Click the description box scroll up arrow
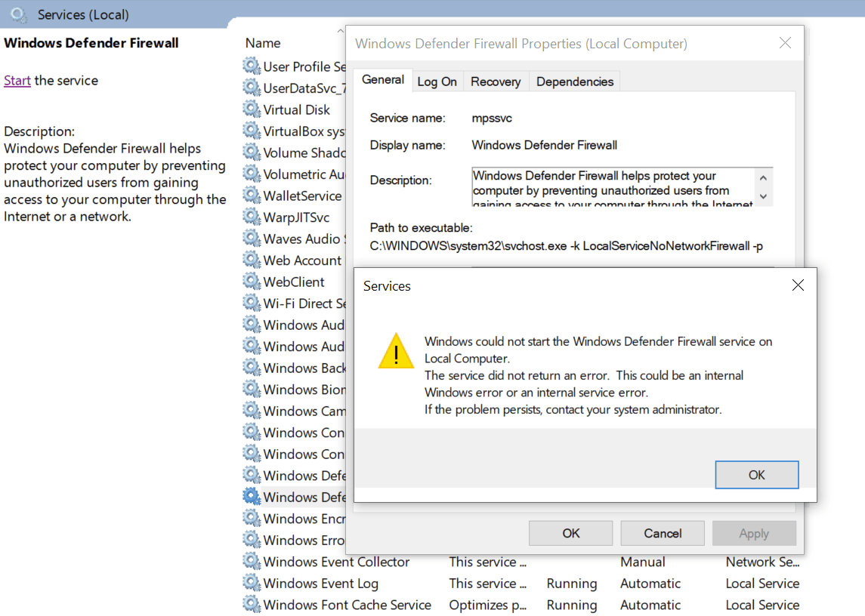 pos(763,178)
